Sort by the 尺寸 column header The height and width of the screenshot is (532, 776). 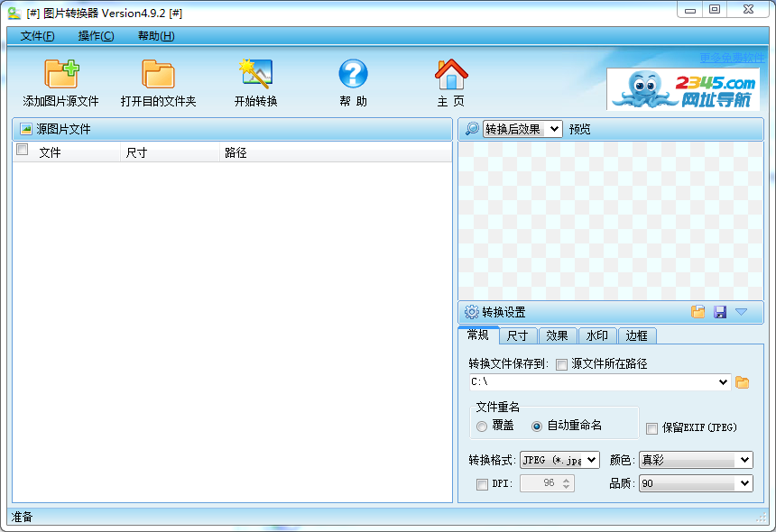170,152
